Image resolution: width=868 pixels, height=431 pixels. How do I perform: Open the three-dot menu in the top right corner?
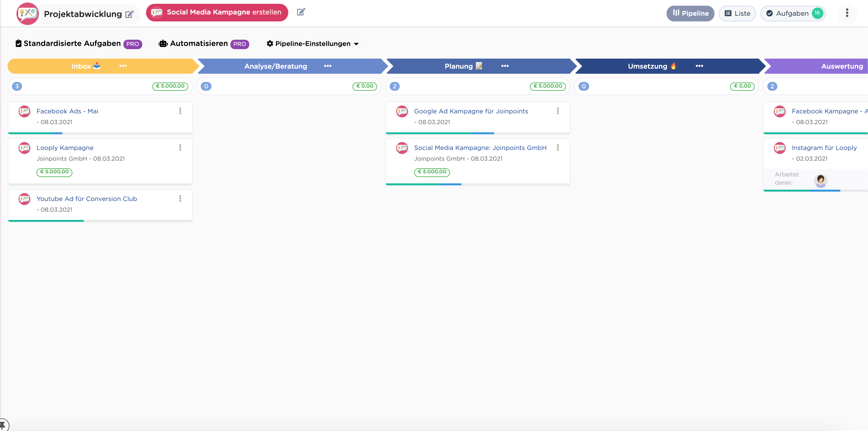coord(847,13)
